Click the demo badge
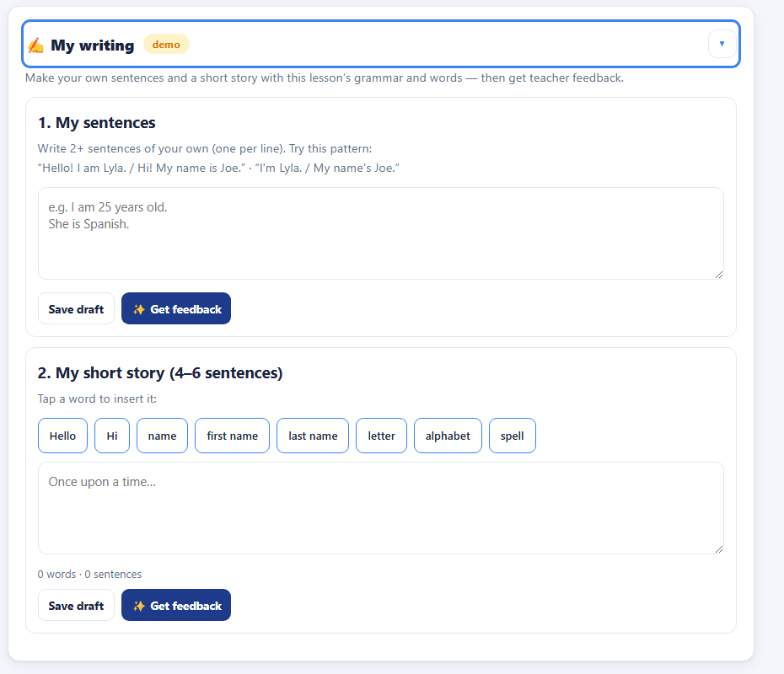 pyautogui.click(x=166, y=45)
